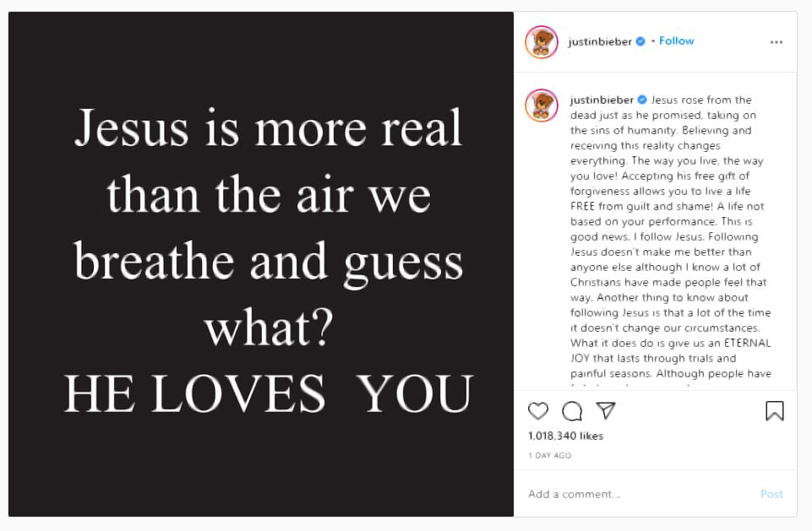Image resolution: width=812 pixels, height=531 pixels.
Task: Click the avatar beside the caption text
Action: (542, 105)
